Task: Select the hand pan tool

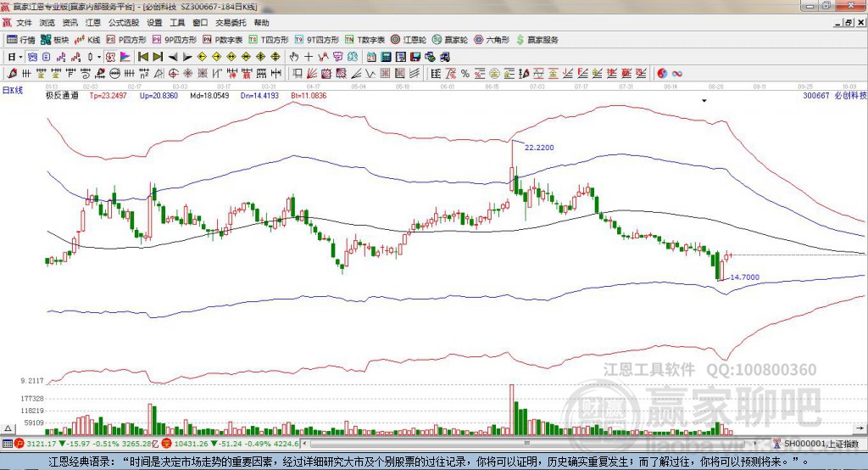Action: [x=294, y=57]
